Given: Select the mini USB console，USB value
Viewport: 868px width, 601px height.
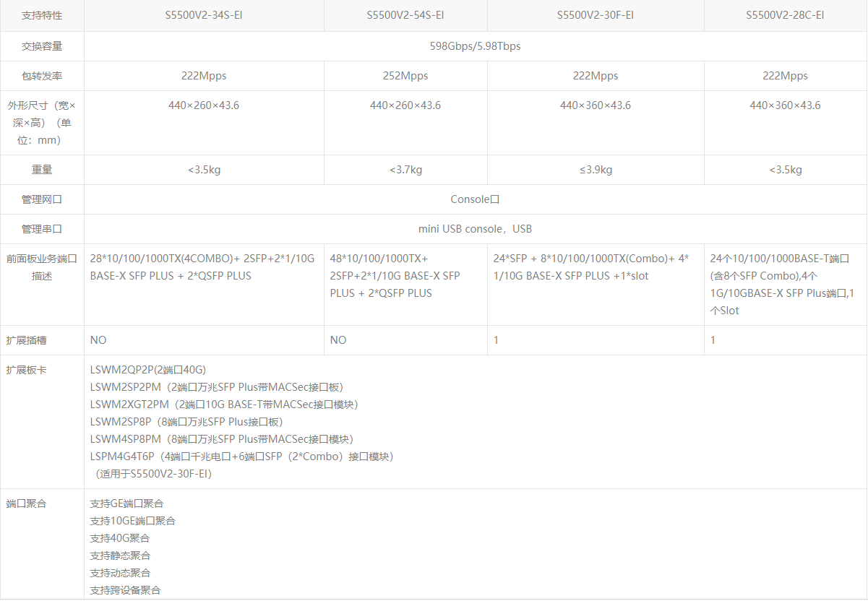Looking at the screenshot, I should tap(475, 229).
